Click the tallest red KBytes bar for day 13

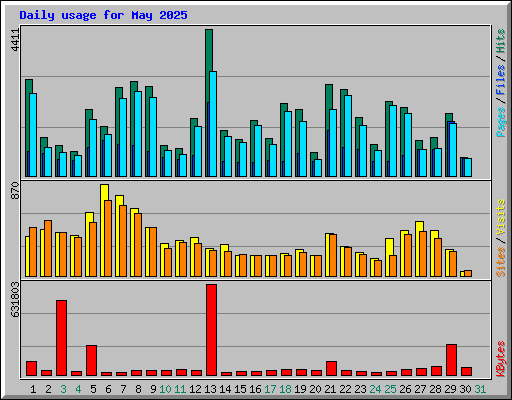tap(211, 330)
